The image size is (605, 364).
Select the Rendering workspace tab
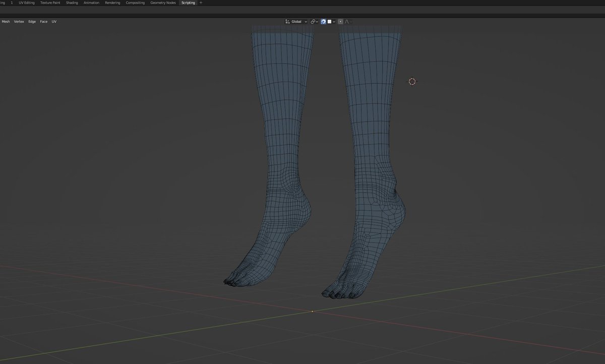click(x=112, y=3)
